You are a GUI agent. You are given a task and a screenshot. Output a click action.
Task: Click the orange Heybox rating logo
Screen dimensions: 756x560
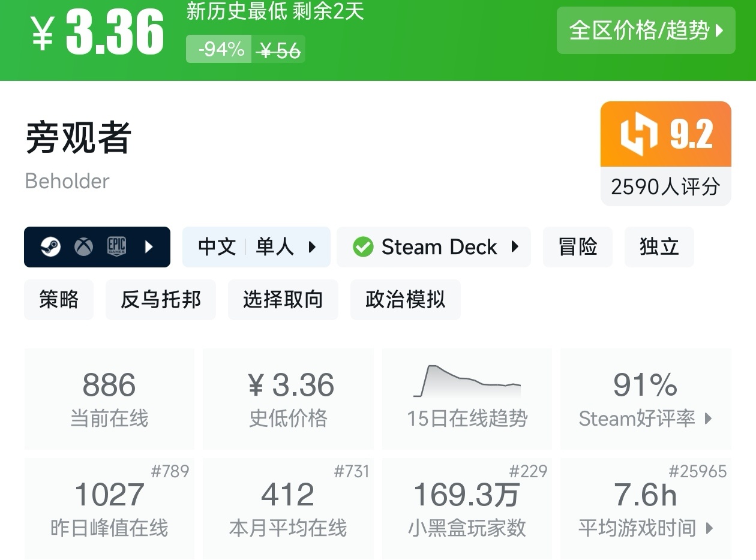[640, 134]
